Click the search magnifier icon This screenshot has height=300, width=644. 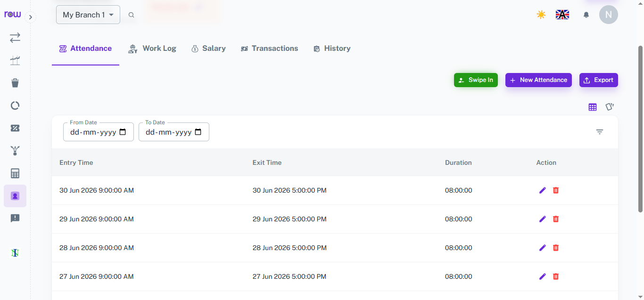(x=132, y=15)
